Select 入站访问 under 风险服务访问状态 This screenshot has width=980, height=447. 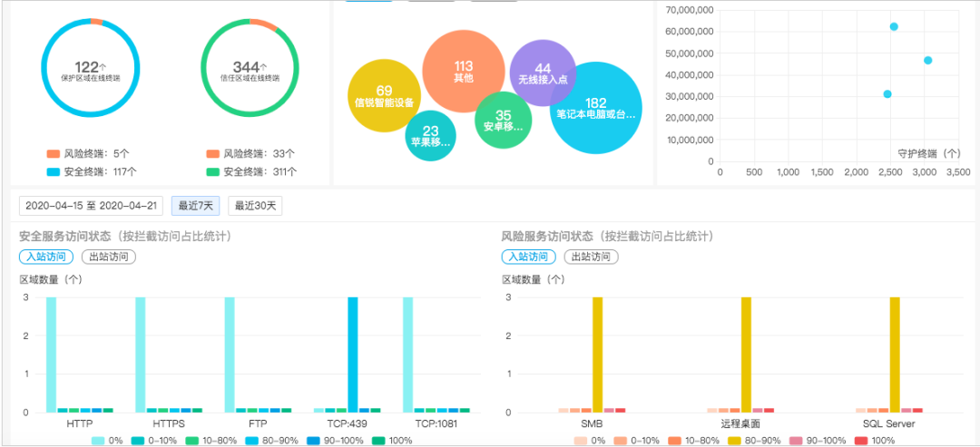pos(529,257)
